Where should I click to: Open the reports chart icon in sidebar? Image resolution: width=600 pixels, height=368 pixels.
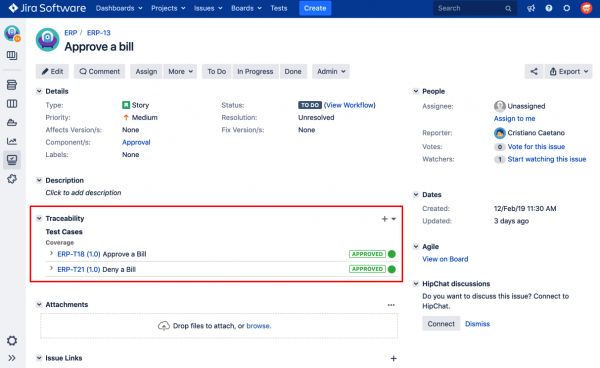12,141
